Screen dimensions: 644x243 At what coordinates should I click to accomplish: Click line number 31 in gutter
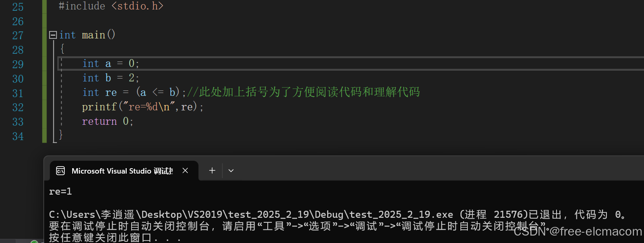click(x=18, y=93)
